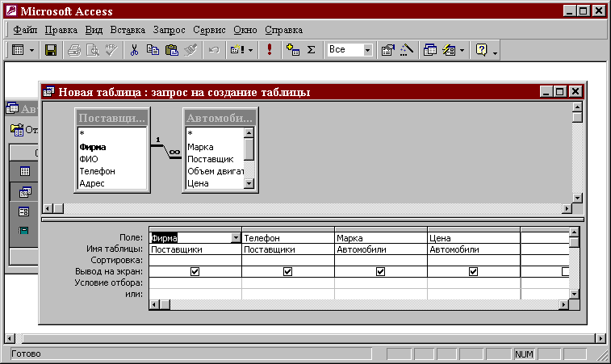Image resolution: width=611 pixels, height=364 pixels.
Task: Click the New Object toolbar icon
Action: [x=449, y=50]
